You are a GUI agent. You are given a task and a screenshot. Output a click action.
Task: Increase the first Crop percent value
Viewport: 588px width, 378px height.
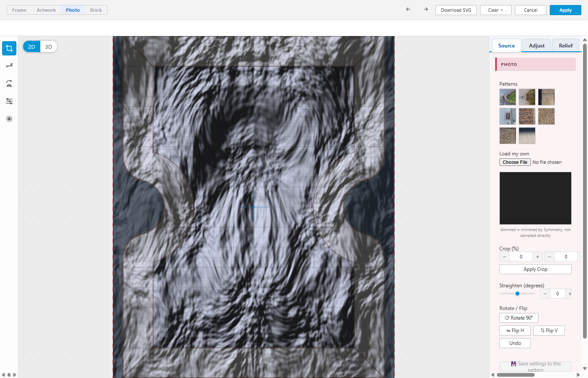538,257
